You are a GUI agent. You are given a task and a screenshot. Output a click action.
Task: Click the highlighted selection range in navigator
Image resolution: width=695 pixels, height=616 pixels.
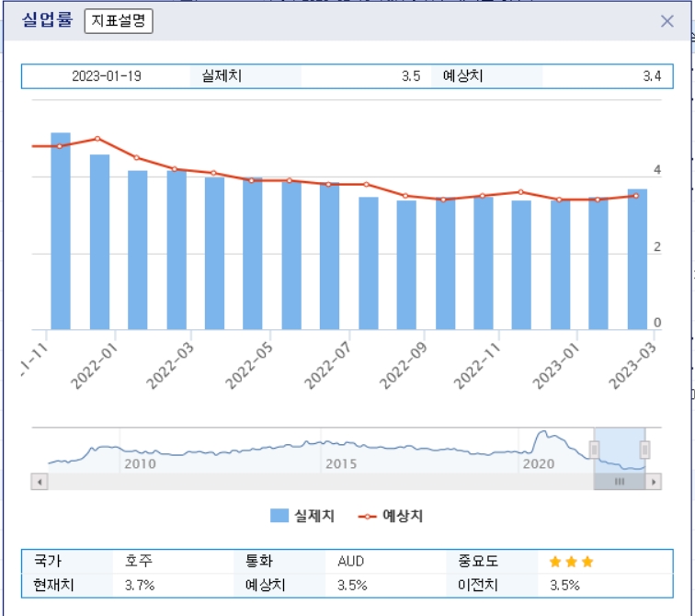tap(620, 451)
